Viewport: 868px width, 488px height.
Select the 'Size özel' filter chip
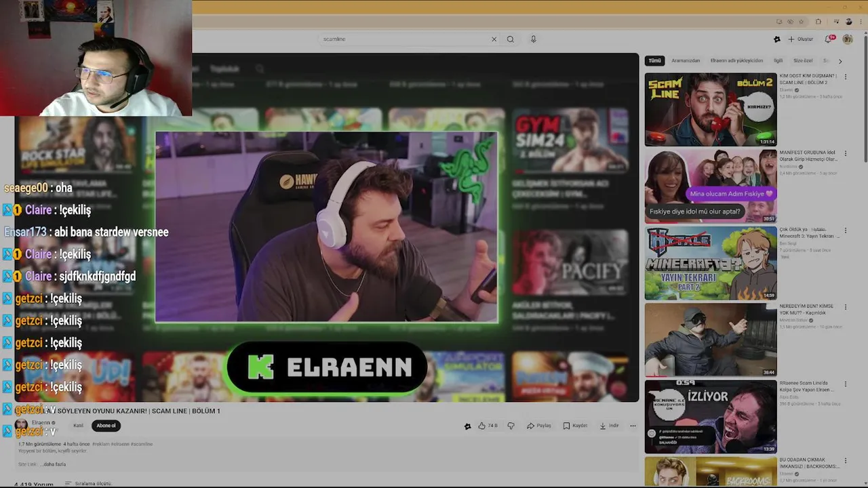click(803, 60)
